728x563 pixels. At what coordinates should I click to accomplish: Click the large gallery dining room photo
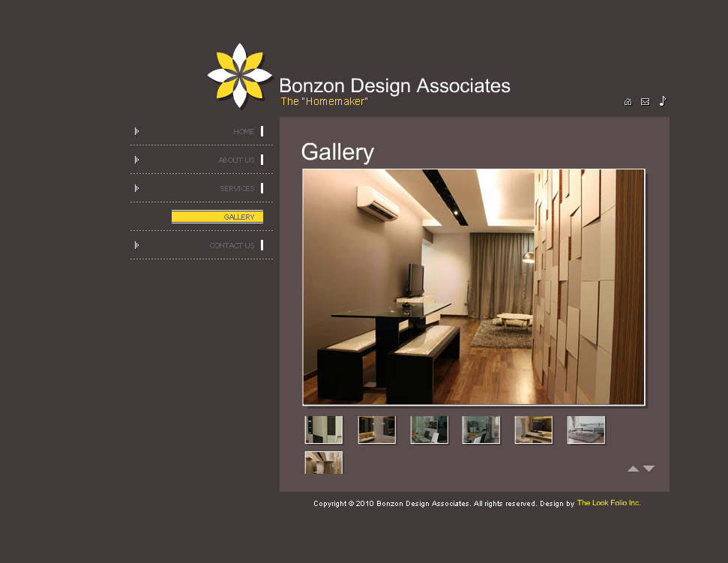[x=474, y=287]
